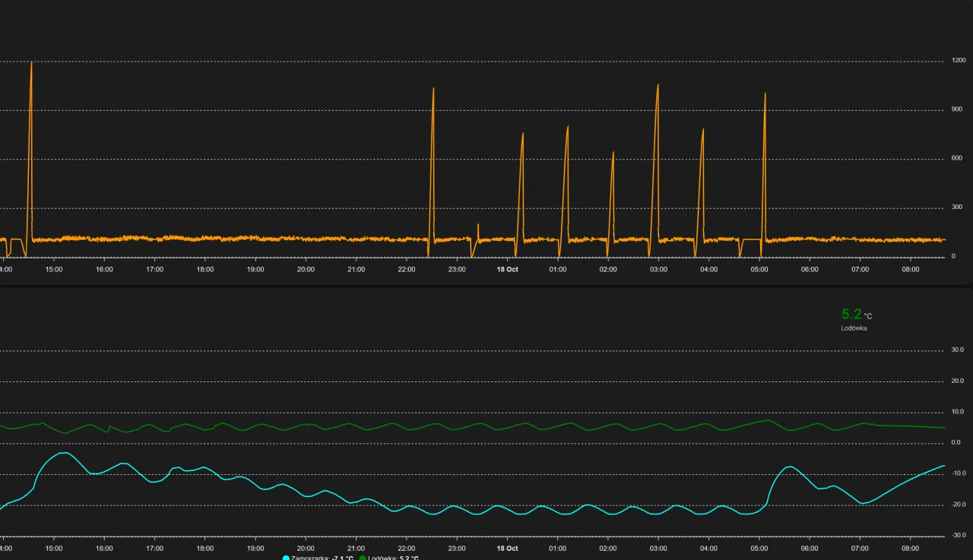Select the orange spike peak just after 05:00
This screenshot has height=560, width=973.
coord(765,94)
